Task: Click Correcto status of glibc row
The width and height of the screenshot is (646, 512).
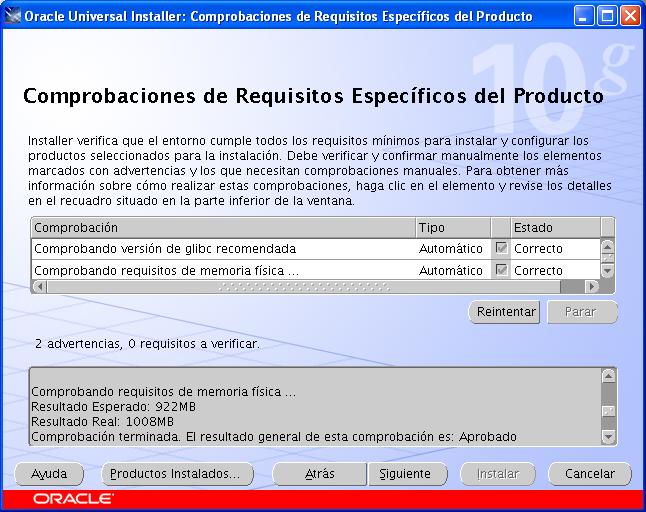Action: pos(538,249)
